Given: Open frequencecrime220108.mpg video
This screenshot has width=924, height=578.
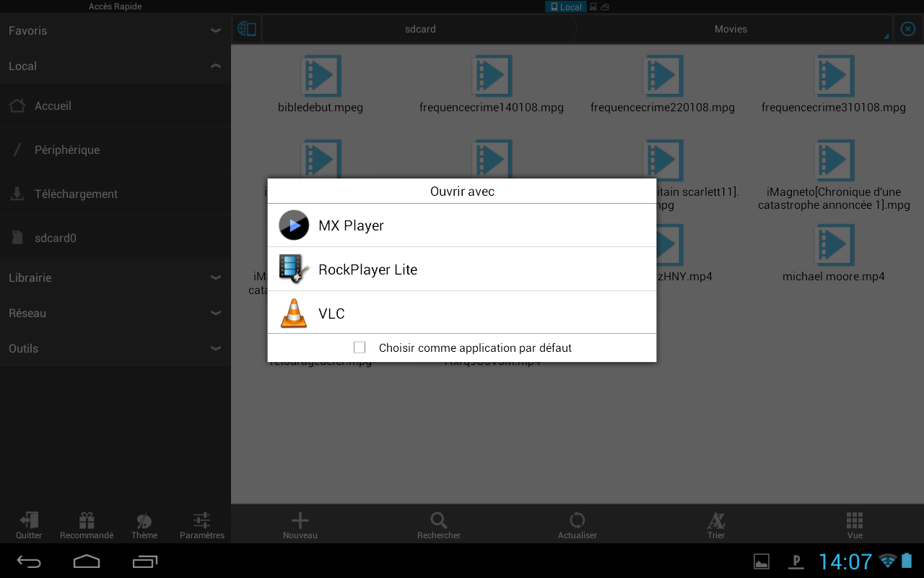Looking at the screenshot, I should tap(663, 85).
